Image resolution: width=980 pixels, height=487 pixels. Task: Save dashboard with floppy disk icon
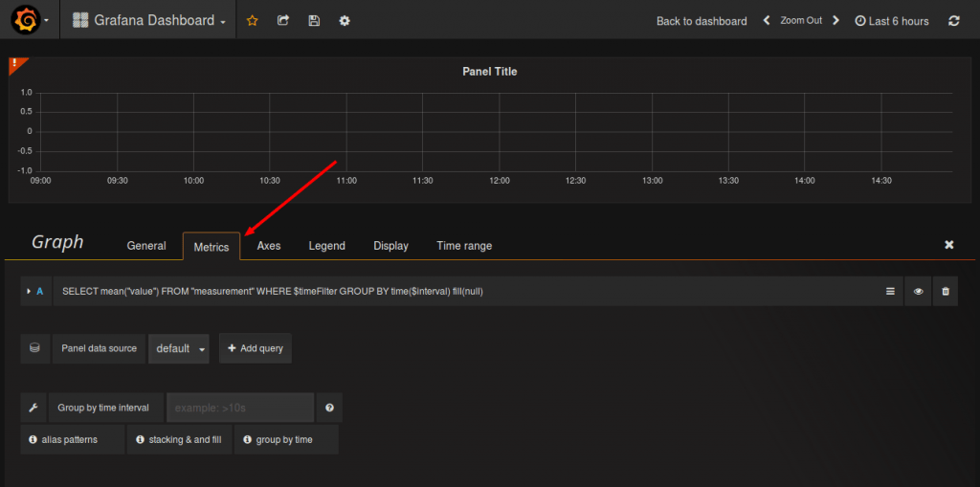(314, 21)
